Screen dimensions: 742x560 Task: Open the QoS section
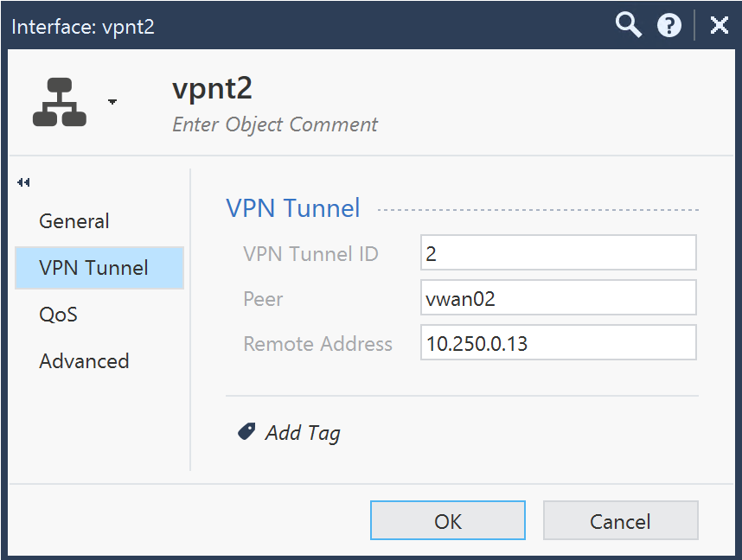[x=58, y=315]
